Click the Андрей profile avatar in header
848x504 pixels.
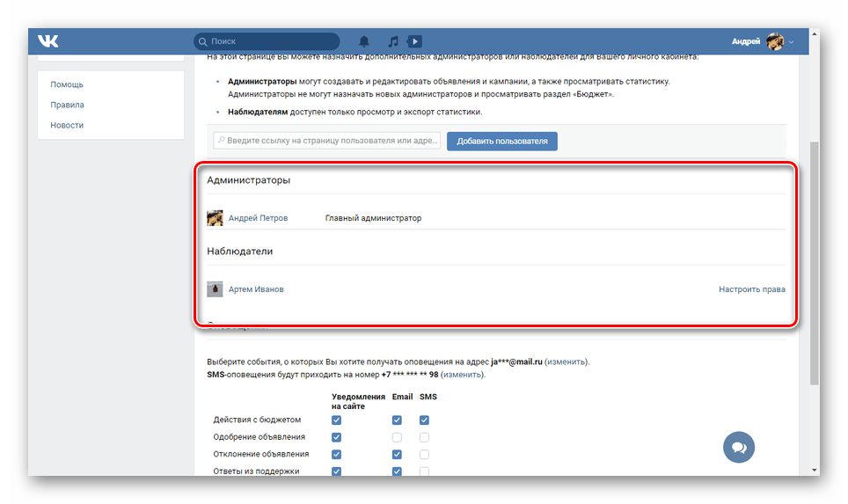[x=775, y=41]
